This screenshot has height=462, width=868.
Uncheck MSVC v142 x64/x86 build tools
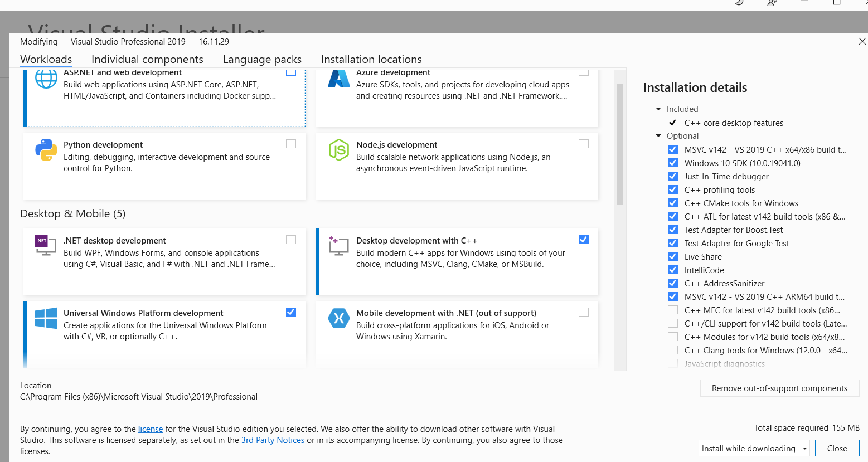coord(673,149)
